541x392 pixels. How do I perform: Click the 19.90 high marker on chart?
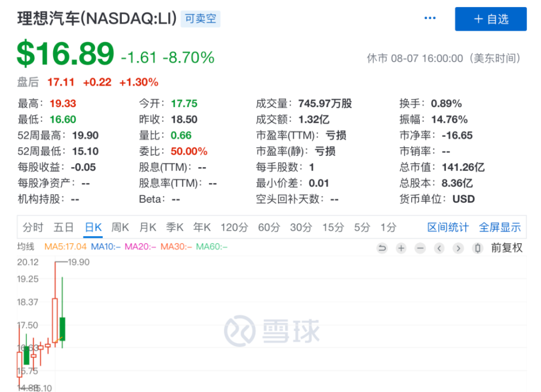(x=78, y=262)
